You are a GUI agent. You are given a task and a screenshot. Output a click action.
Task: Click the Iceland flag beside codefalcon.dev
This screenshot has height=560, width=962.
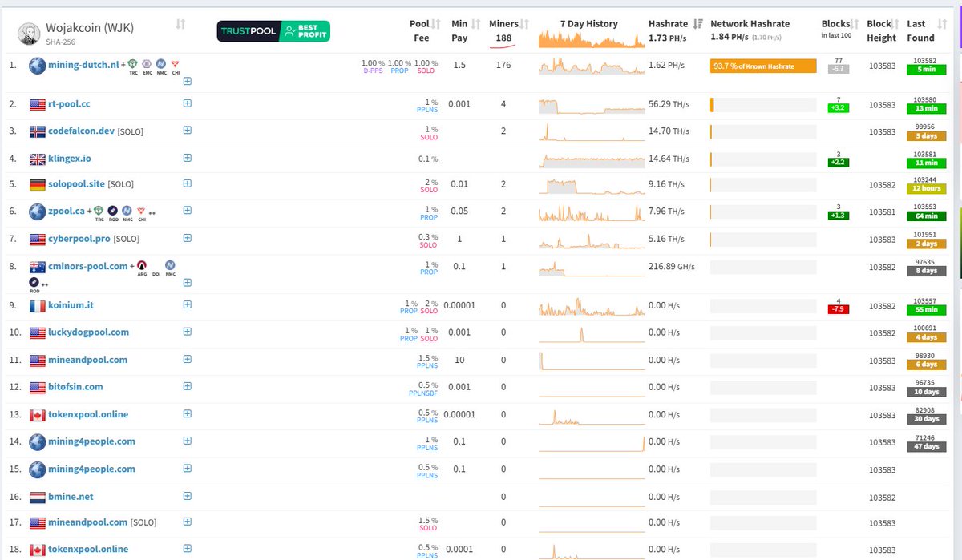(37, 131)
